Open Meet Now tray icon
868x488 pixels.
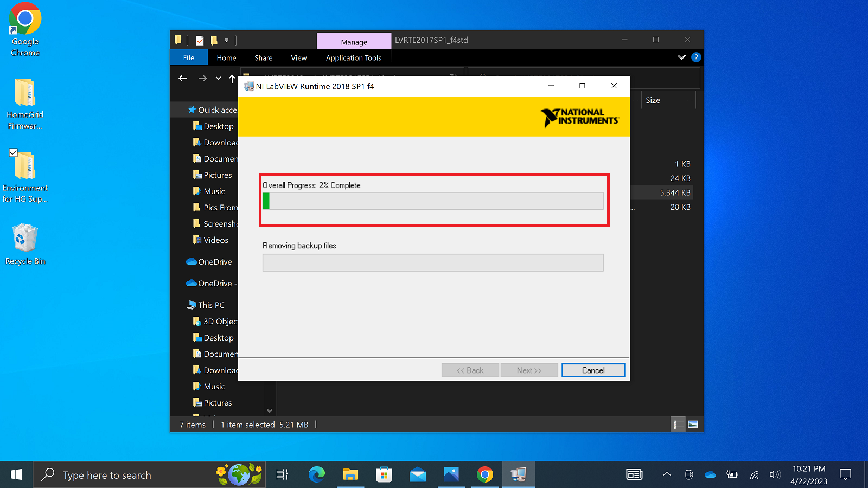click(689, 474)
